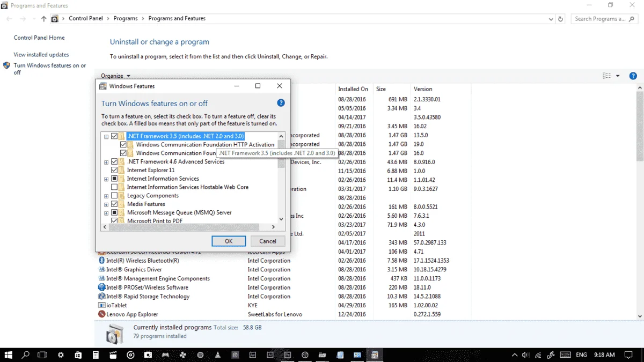Screen dimensions: 644x362
Task: Open the Windows Start menu
Action: [9, 355]
